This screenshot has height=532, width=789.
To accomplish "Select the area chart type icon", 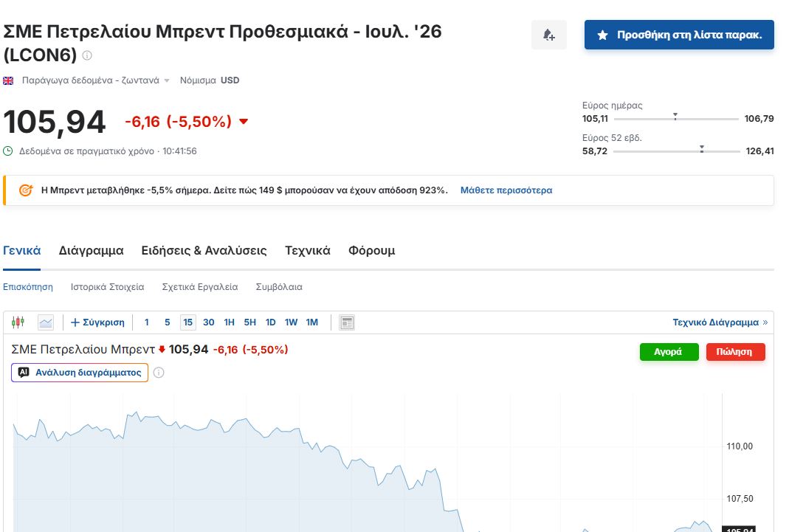I will [46, 322].
